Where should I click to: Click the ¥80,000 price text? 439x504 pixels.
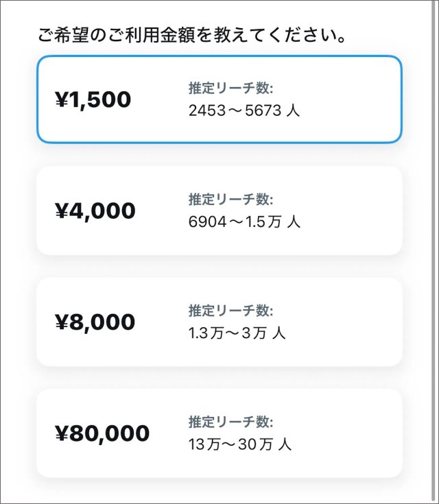click(102, 433)
